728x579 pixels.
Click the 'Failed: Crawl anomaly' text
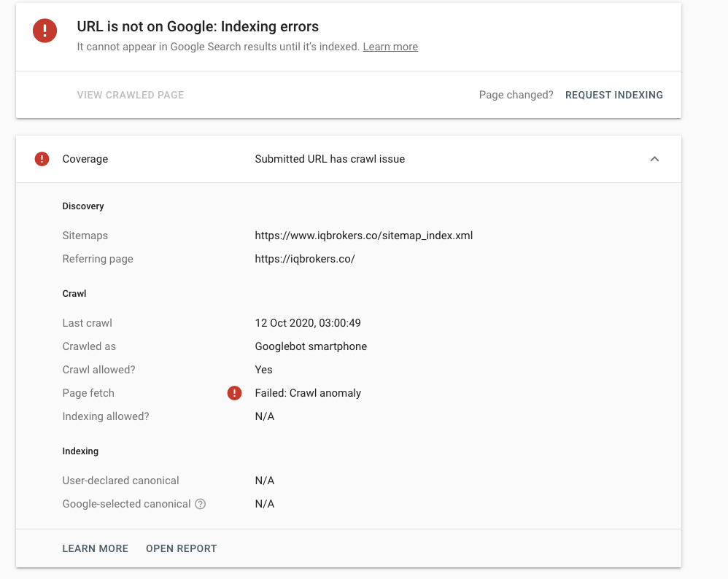pyautogui.click(x=308, y=393)
